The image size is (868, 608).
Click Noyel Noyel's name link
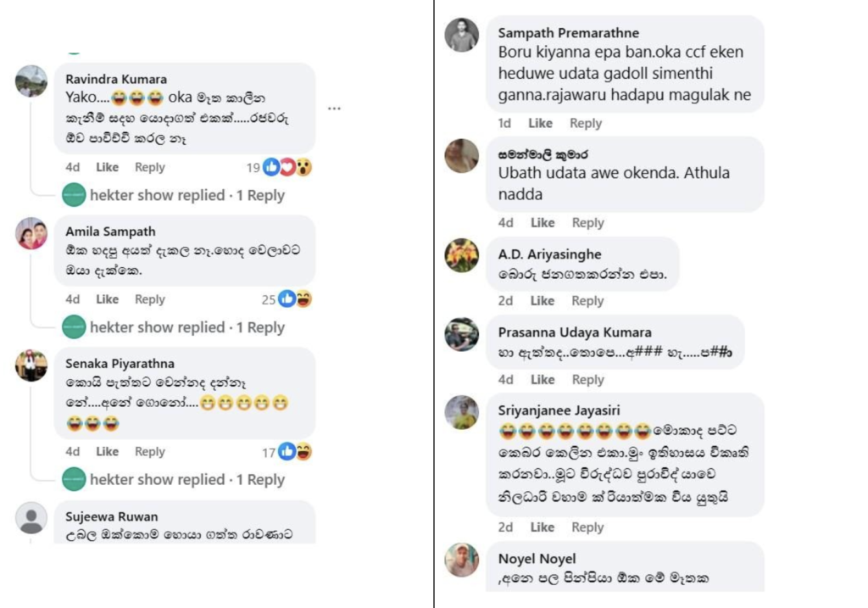tap(537, 559)
